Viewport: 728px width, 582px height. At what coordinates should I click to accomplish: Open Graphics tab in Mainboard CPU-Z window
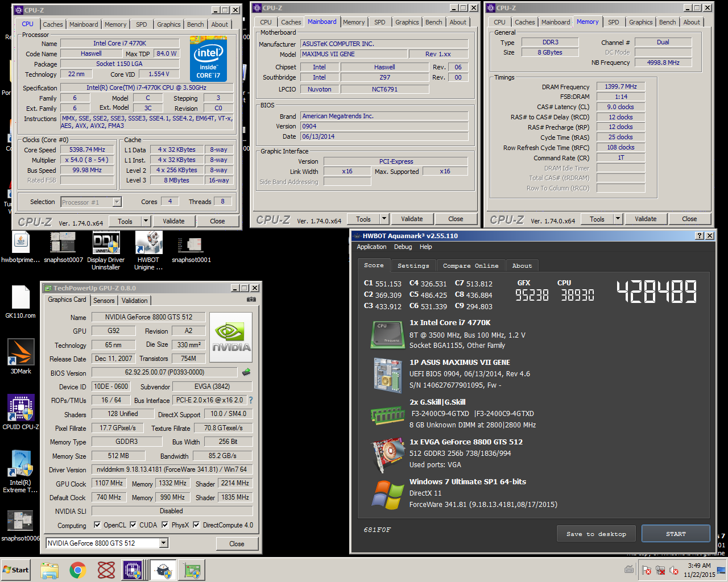tap(407, 22)
